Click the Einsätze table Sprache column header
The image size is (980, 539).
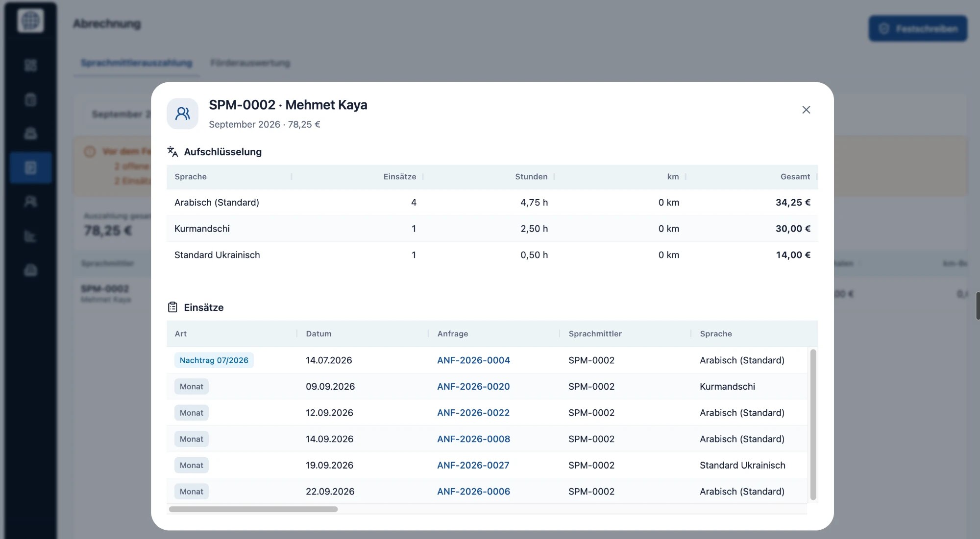pyautogui.click(x=716, y=334)
